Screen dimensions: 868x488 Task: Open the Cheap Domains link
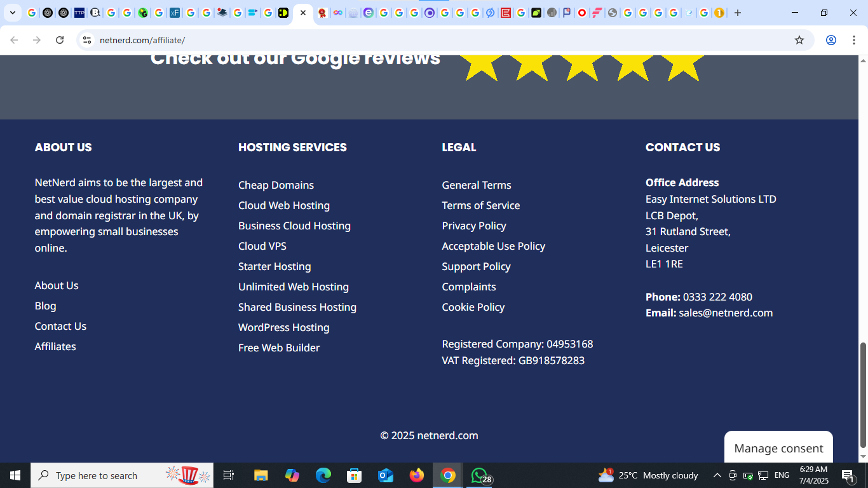tap(276, 185)
